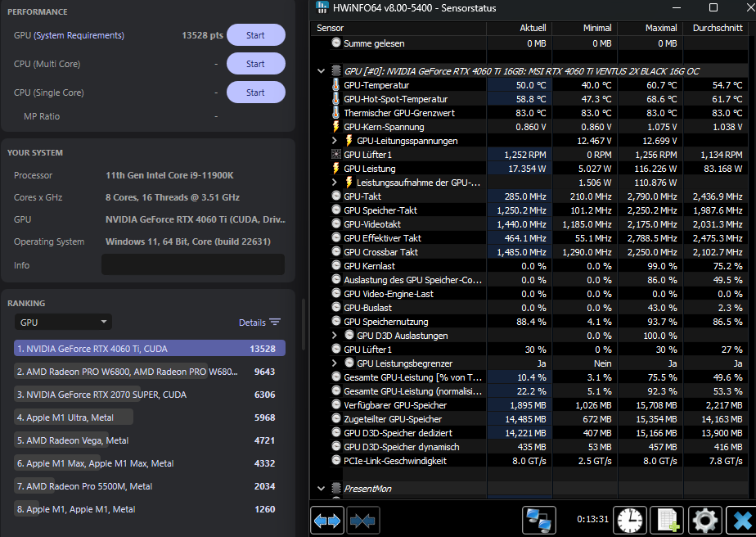
Task: Open the GPU ranking dropdown
Action: tap(63, 322)
